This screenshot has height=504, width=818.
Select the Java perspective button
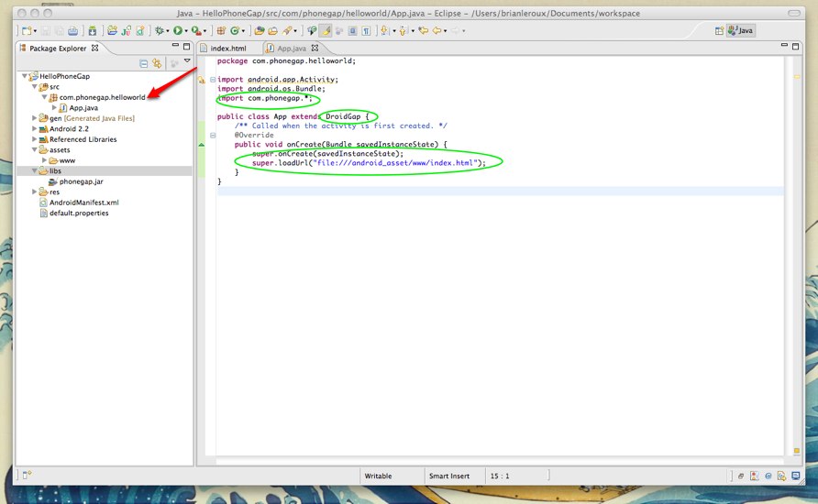pyautogui.click(x=740, y=31)
